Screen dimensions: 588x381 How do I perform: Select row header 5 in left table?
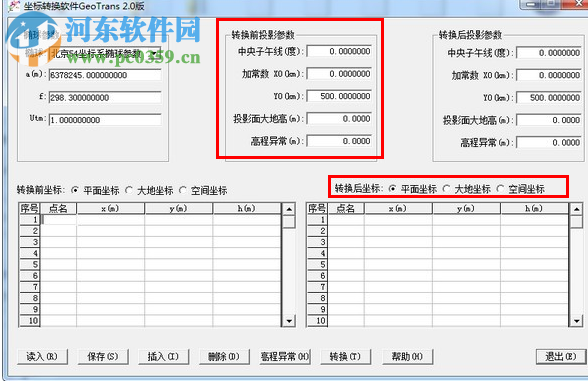[30, 265]
